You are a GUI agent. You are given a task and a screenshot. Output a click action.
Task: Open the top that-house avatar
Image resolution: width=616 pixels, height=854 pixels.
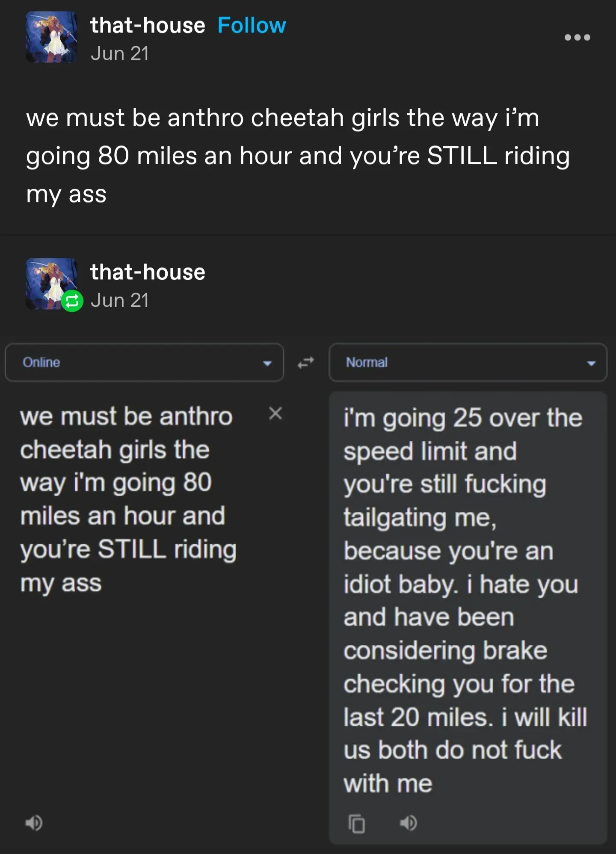click(x=52, y=37)
